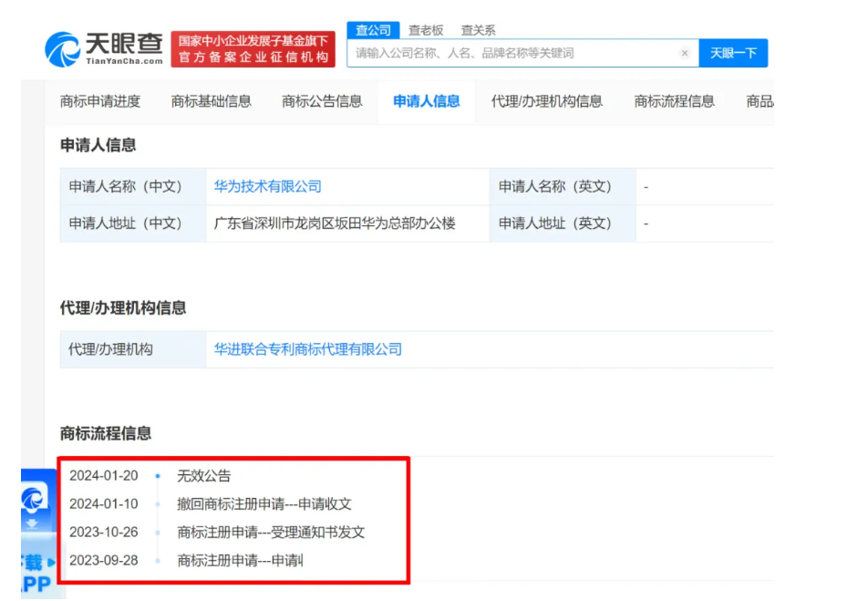This screenshot has width=868, height=601.
Task: Click the 2023-09-28 date entry
Action: tap(104, 561)
